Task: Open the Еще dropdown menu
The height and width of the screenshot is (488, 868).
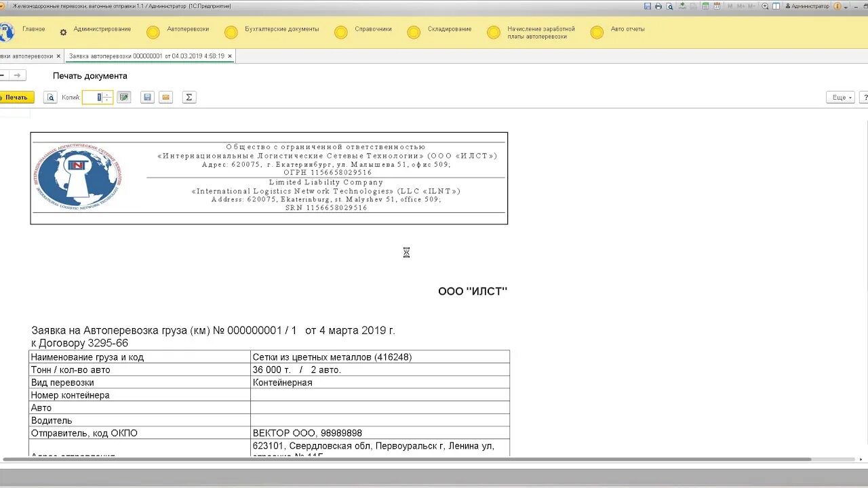Action: (x=840, y=98)
